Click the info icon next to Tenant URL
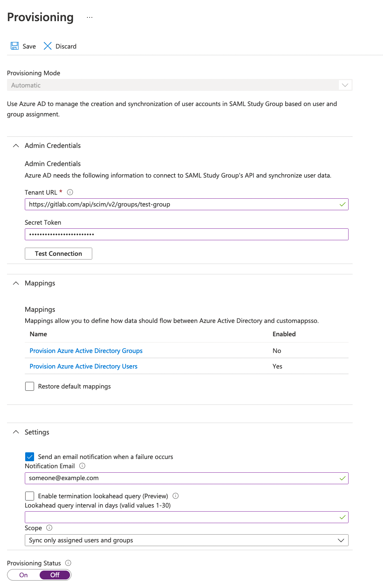The height and width of the screenshot is (588, 383). click(x=70, y=192)
